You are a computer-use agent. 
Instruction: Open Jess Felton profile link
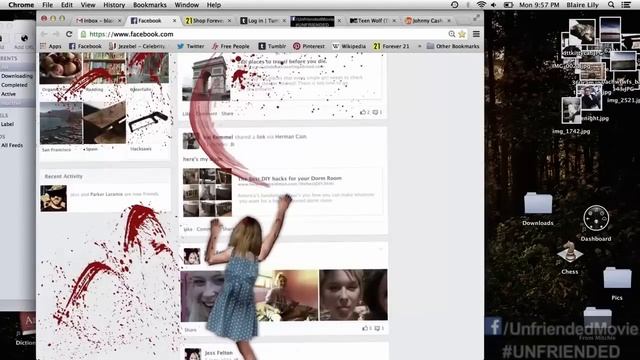tap(218, 353)
